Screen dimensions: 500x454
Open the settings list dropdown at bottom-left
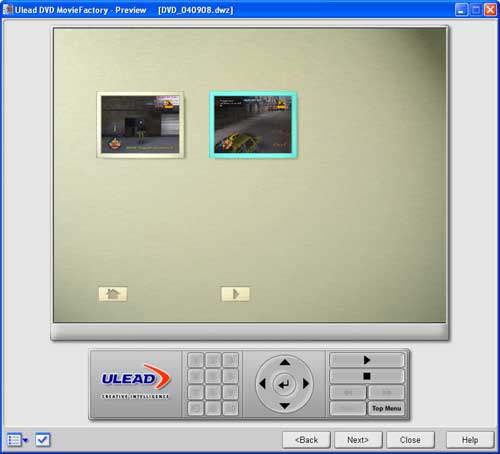[x=18, y=440]
